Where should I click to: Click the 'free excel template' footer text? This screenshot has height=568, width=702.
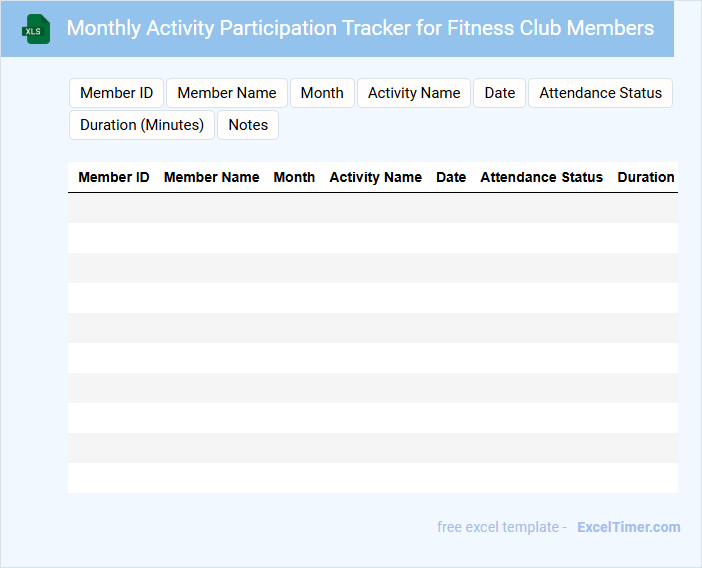point(501,527)
